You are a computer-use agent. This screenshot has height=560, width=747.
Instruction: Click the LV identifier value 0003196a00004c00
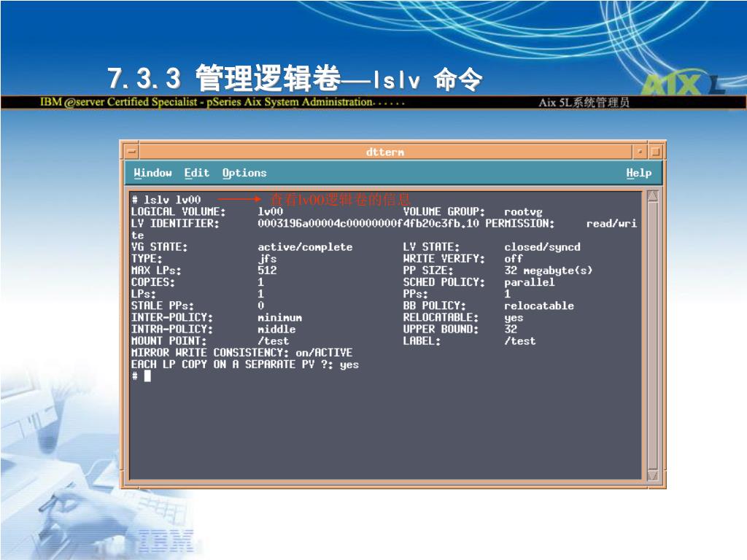368,223
